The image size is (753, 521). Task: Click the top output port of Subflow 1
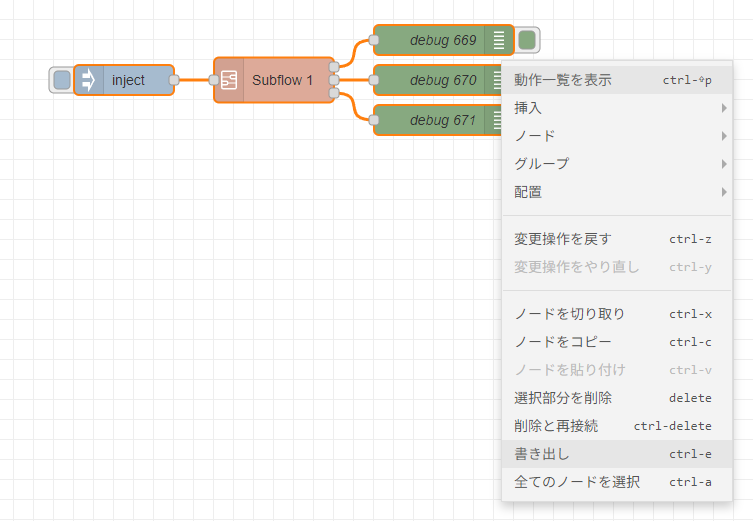(x=334, y=66)
